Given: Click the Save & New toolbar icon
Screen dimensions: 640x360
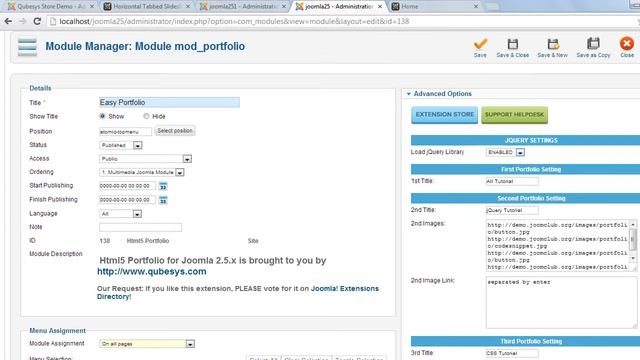Looking at the screenshot, I should pyautogui.click(x=553, y=44).
